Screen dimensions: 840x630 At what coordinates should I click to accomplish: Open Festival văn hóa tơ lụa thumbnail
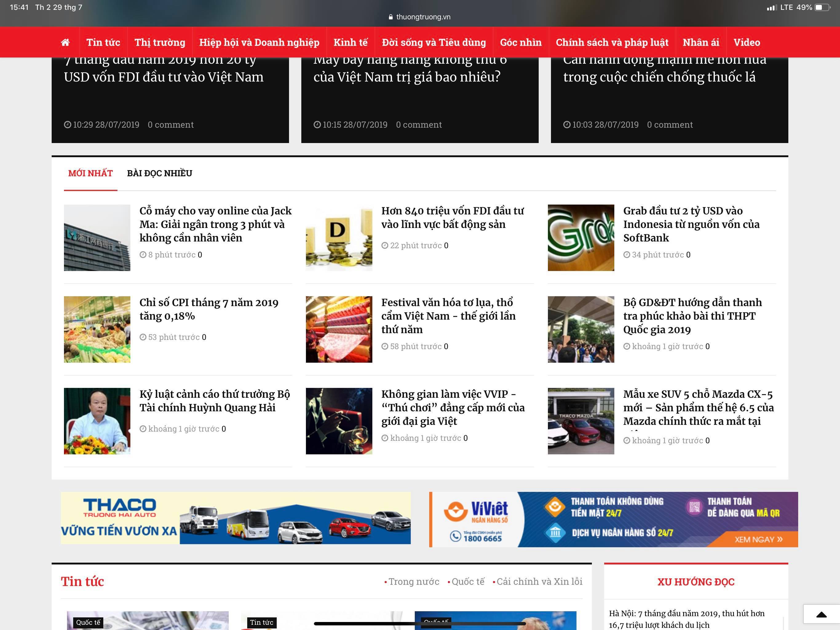tap(339, 329)
